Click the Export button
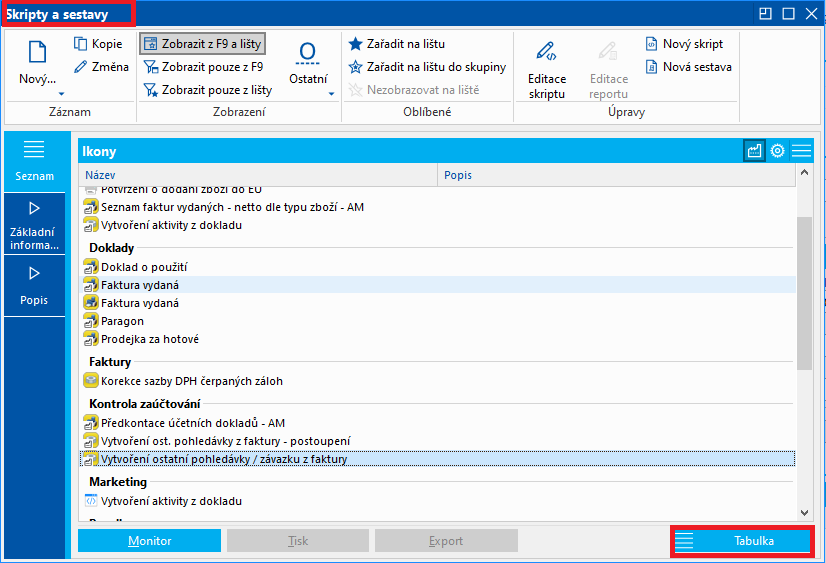The image size is (826, 563). (x=446, y=541)
